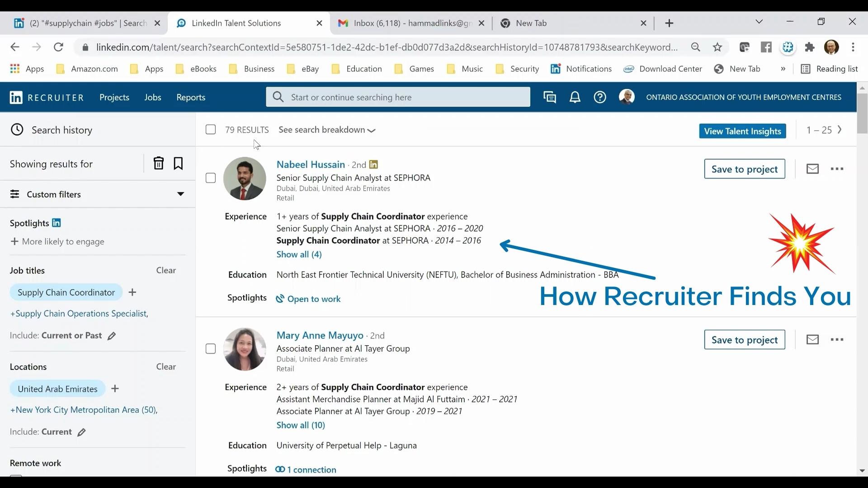Open the LinkedIn Recruiter home logo
Screen dimensions: 868x488
click(x=47, y=98)
